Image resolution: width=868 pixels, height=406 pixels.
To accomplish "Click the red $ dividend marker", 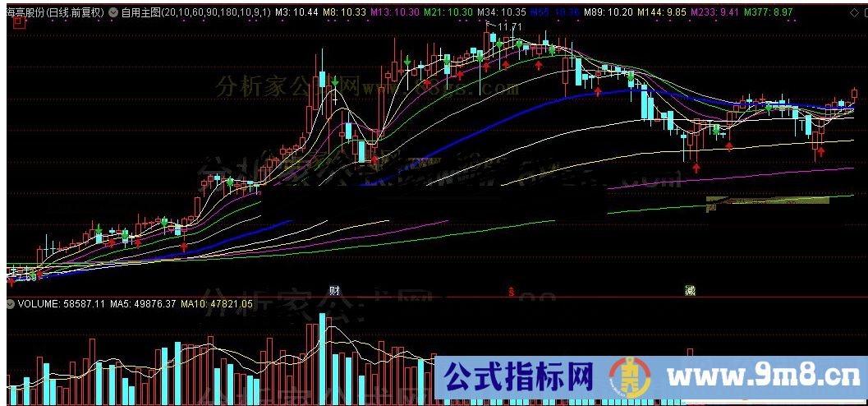I will tap(512, 291).
